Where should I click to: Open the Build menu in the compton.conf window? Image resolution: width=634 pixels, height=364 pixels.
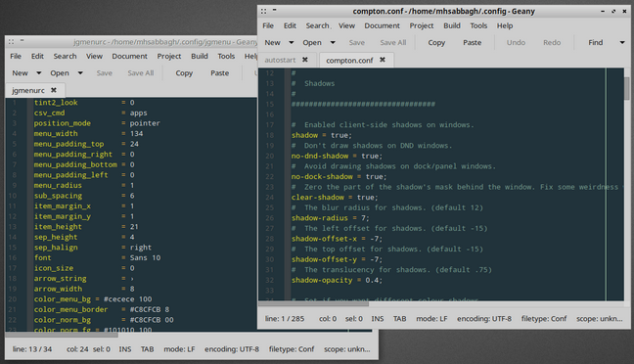tap(452, 25)
